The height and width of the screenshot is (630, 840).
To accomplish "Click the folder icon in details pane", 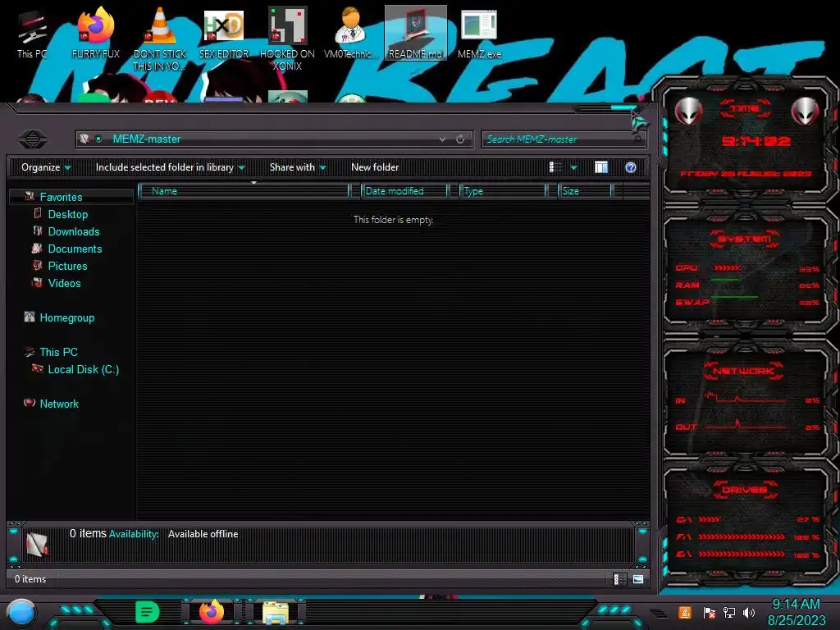I will point(37,545).
